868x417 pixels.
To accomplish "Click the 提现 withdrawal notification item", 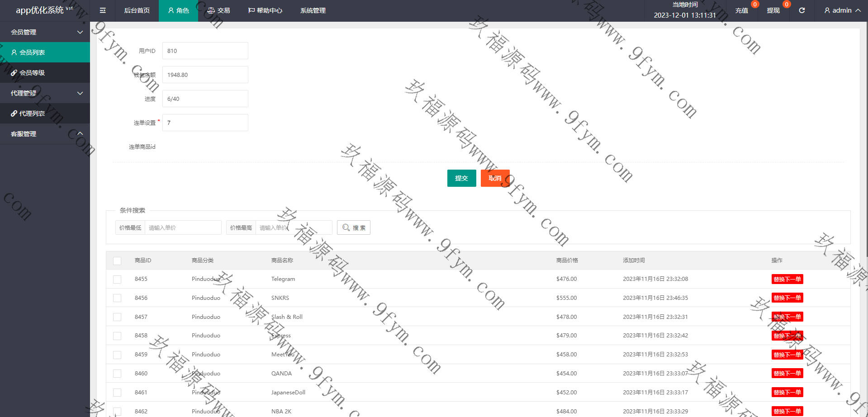I will (x=773, y=10).
